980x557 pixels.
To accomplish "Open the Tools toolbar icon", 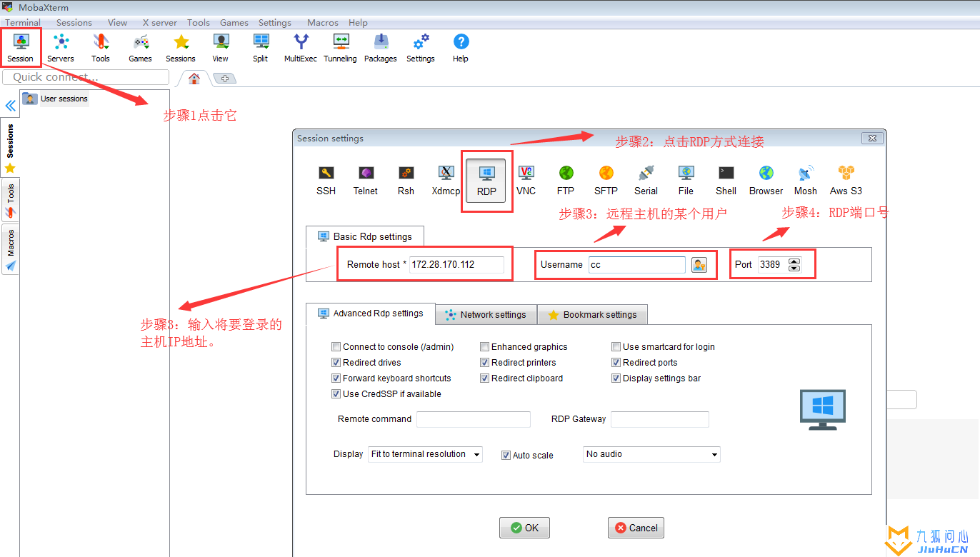I will click(x=101, y=48).
